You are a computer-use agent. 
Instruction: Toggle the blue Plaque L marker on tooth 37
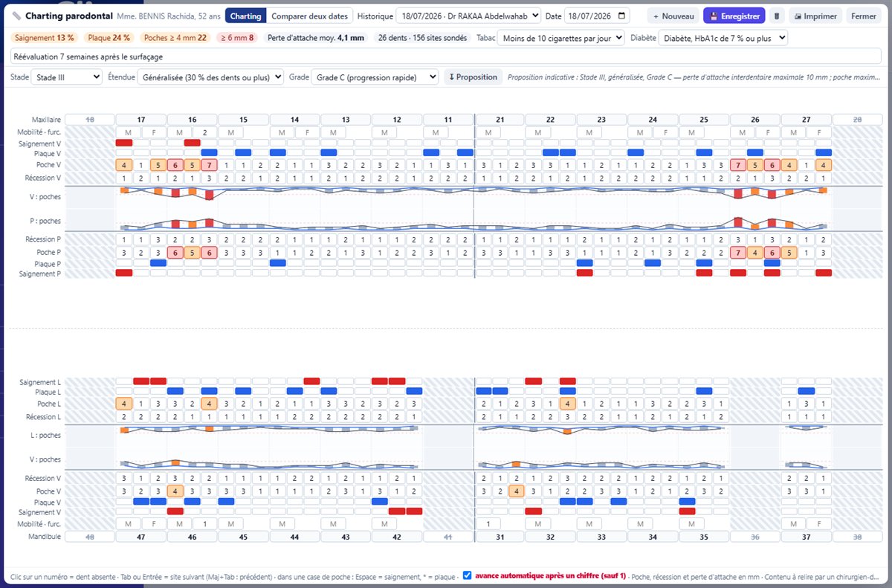807,391
